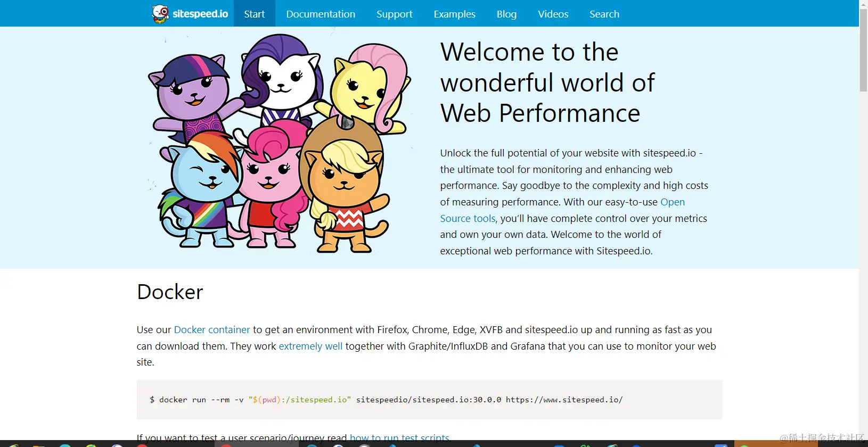This screenshot has width=868, height=447.
Task: Click Search in the top navigation
Action: 604,14
